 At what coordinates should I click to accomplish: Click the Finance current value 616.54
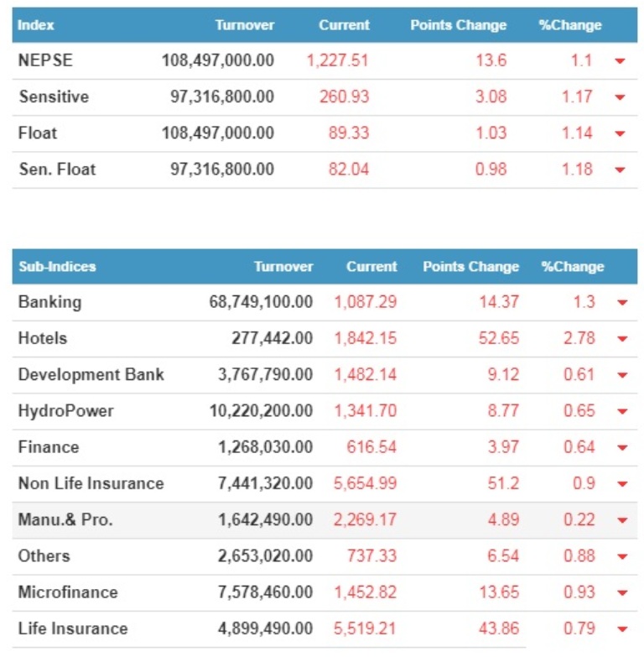point(371,447)
